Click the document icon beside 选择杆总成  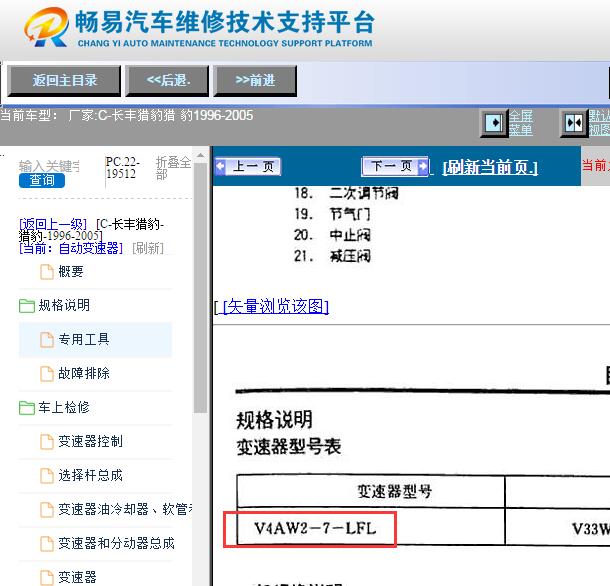point(47,475)
